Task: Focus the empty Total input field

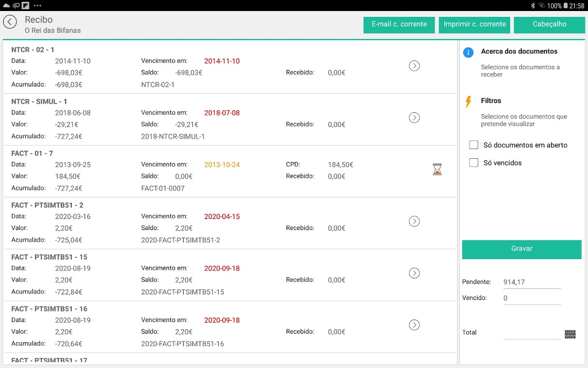Action: coord(532,333)
